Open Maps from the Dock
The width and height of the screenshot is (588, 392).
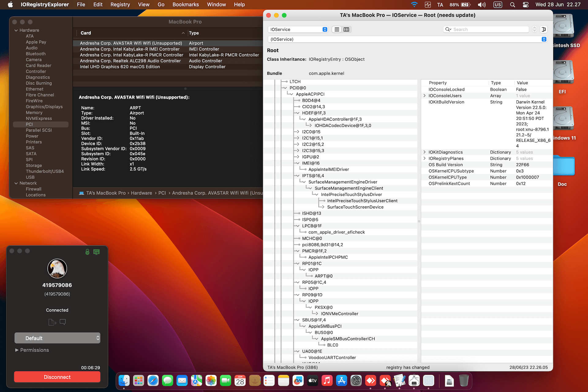(x=197, y=381)
